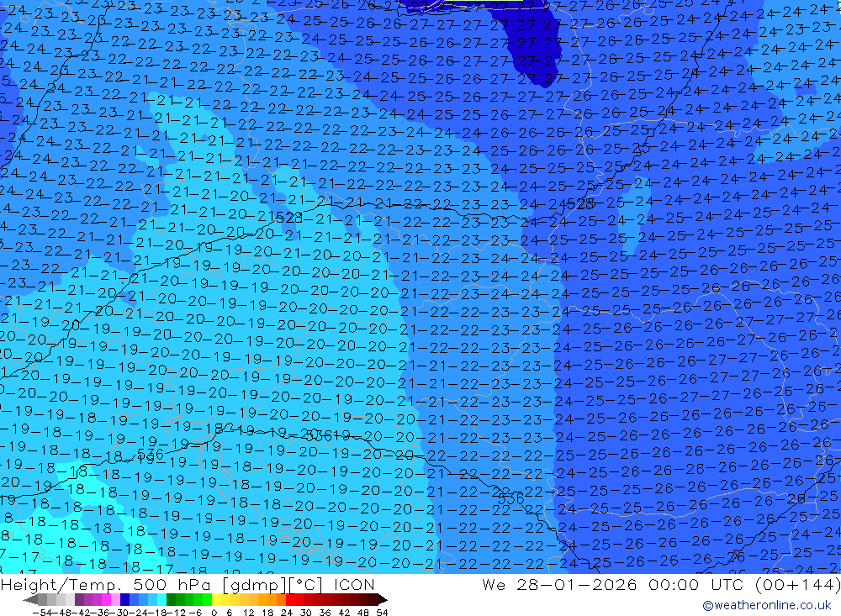Click the darkest maroon 54 legend swatch
The height and width of the screenshot is (616, 841).
pos(373,600)
